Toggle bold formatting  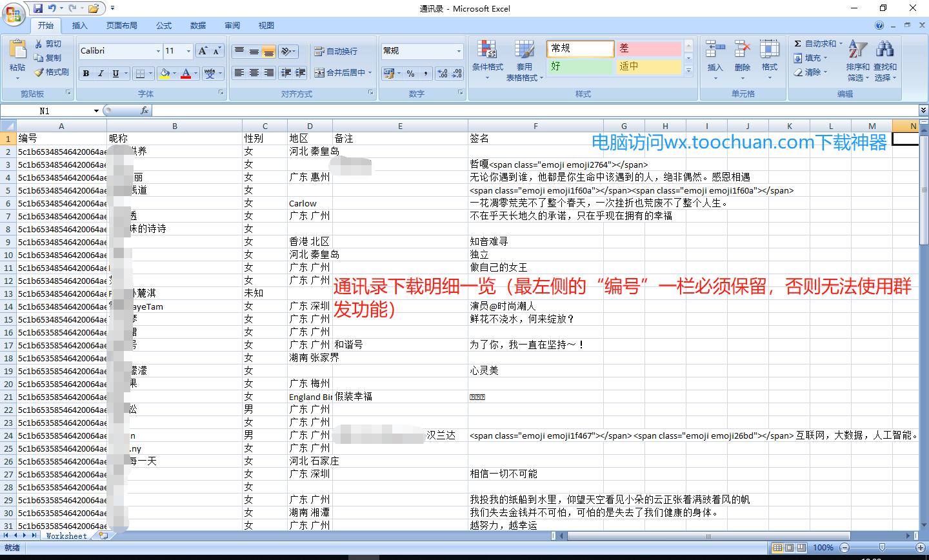(x=86, y=74)
